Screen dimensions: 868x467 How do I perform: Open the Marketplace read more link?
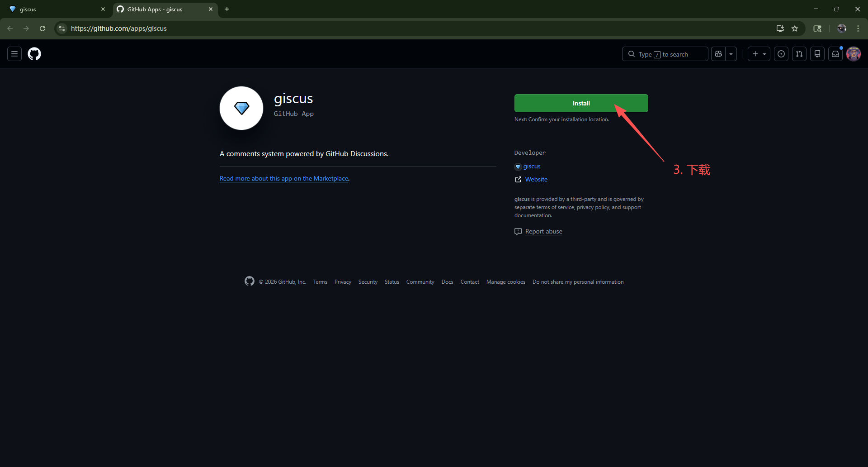(283, 179)
